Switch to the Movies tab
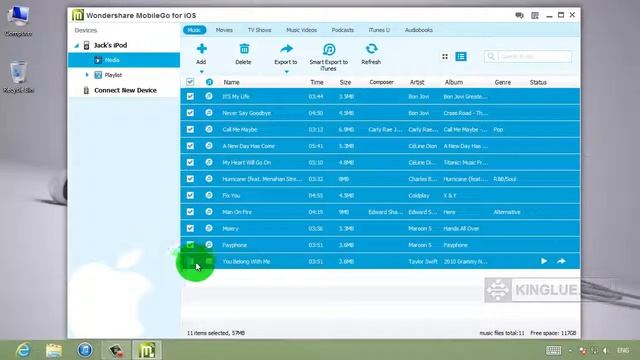Screen dimensions: 640x360 pos(224,30)
